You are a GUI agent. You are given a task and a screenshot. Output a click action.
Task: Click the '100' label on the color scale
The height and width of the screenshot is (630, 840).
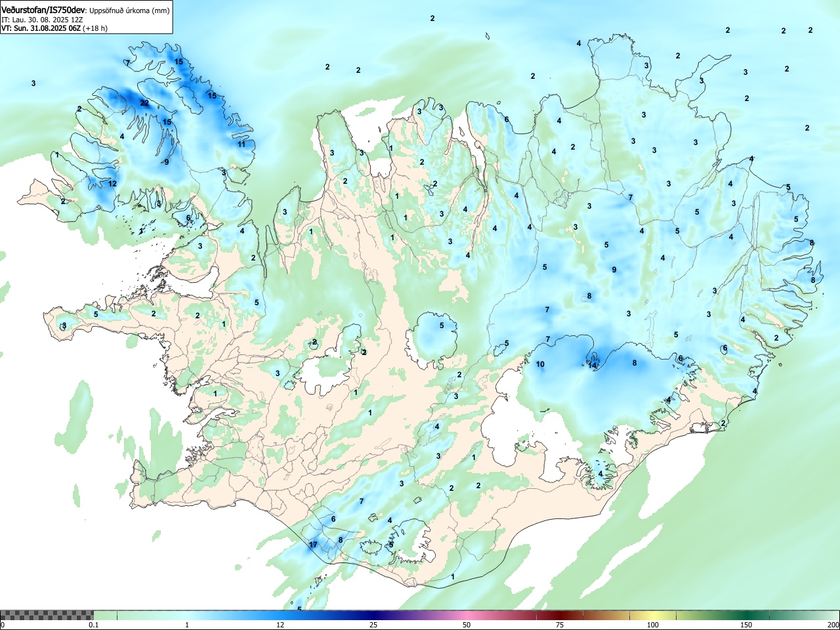pos(653,625)
